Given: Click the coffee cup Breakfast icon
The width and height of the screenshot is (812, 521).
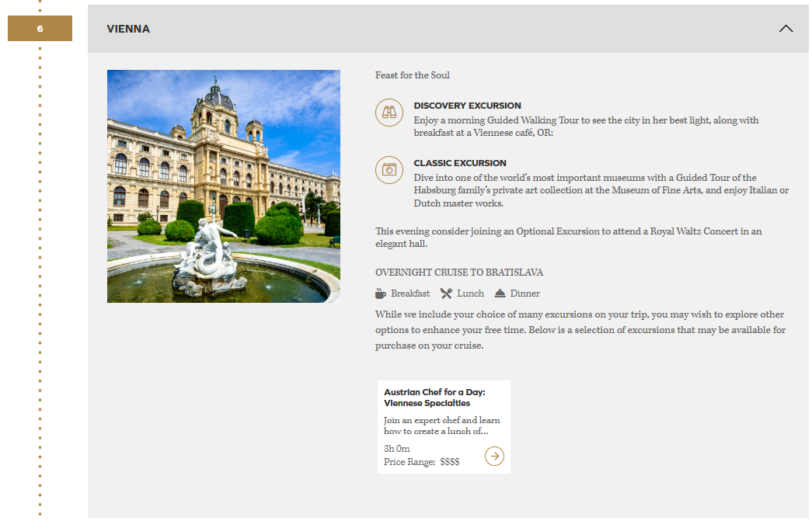Looking at the screenshot, I should click(381, 293).
